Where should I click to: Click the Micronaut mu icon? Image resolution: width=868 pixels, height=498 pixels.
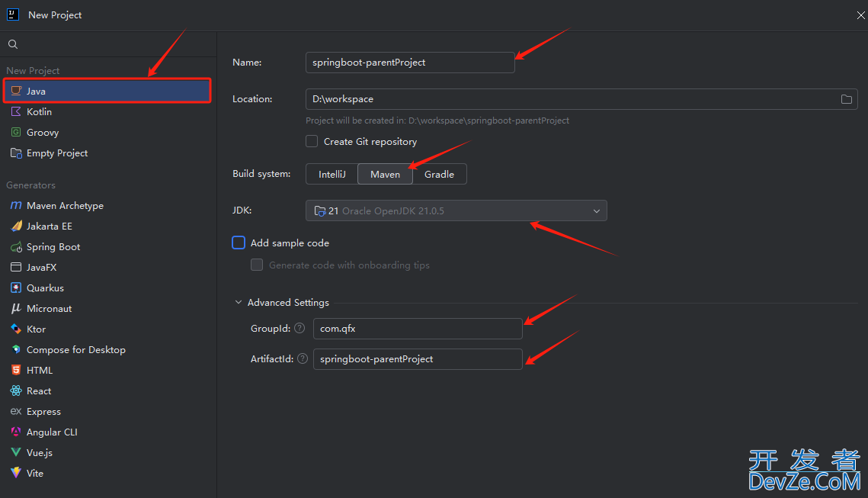click(x=16, y=309)
